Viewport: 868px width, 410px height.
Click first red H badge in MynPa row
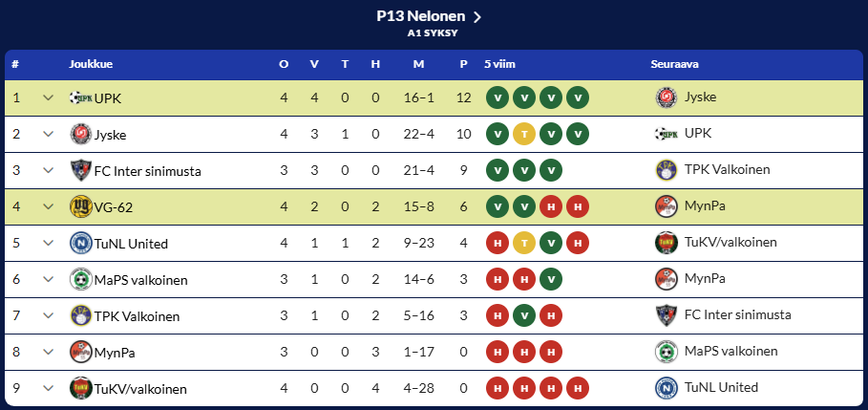pos(498,353)
